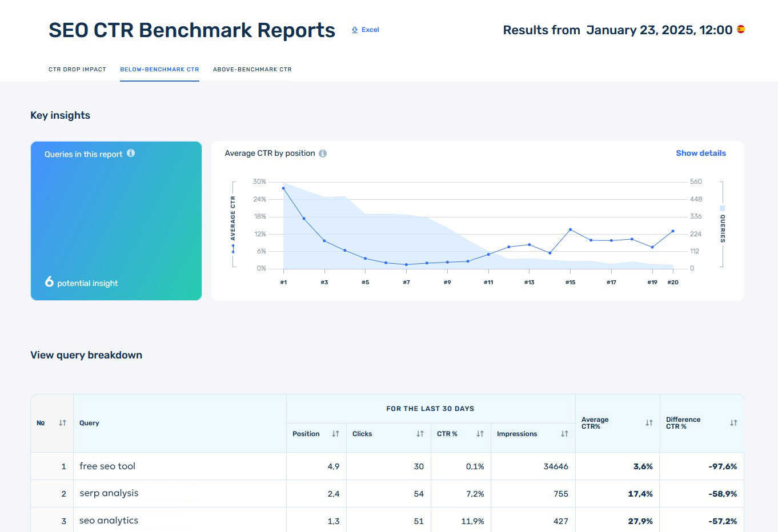Select average CTR value 17,4%
This screenshot has height=532, width=778.
640,494
